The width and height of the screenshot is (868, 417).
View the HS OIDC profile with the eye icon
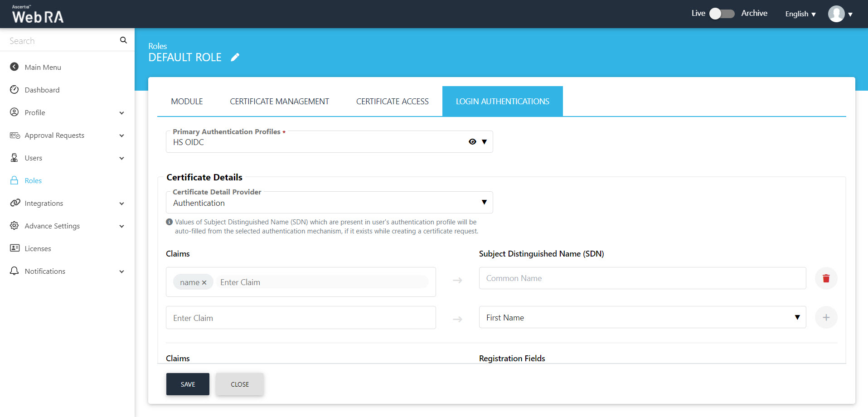[x=472, y=142]
